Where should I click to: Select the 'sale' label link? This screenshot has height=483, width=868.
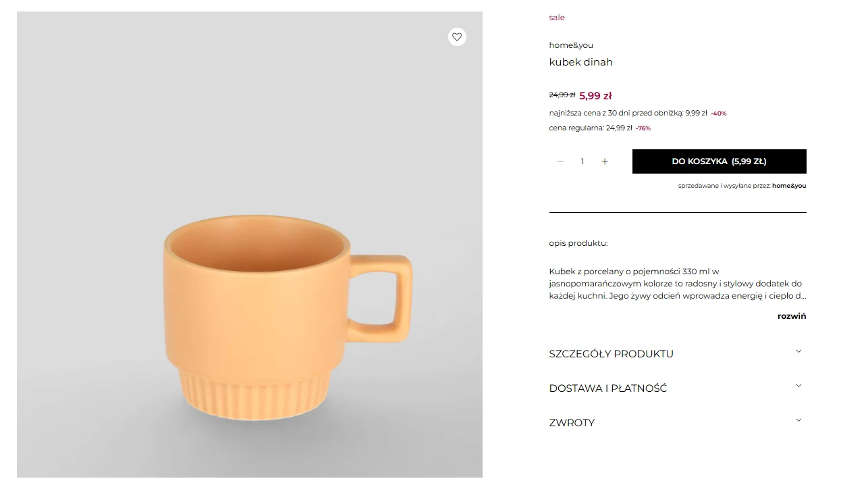click(556, 18)
